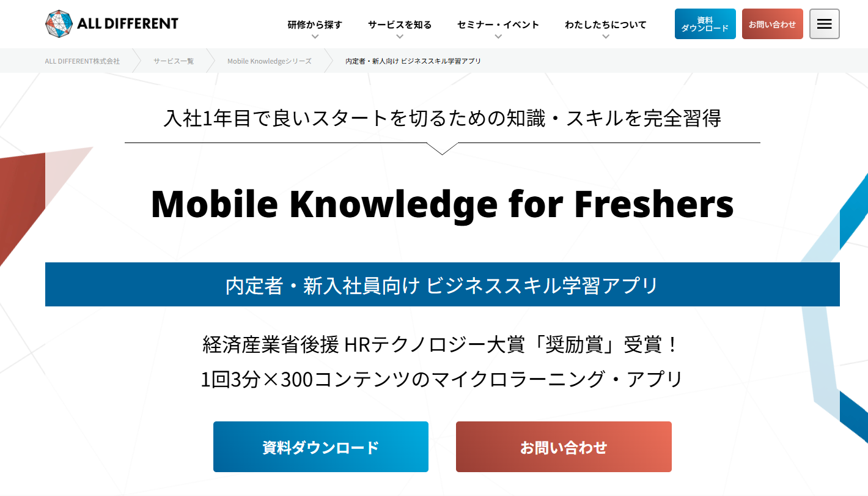The width and height of the screenshot is (868, 496).
Task: Open the 研修から探す menu item
Action: (x=315, y=24)
